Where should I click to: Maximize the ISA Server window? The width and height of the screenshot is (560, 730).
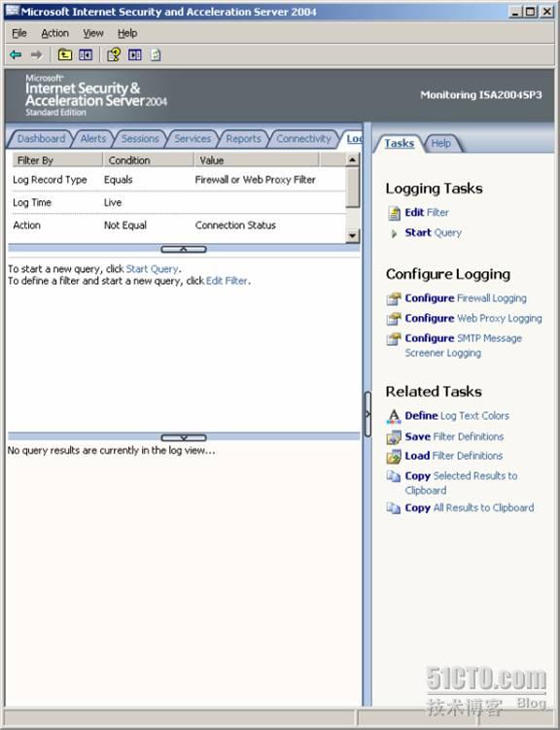click(530, 12)
